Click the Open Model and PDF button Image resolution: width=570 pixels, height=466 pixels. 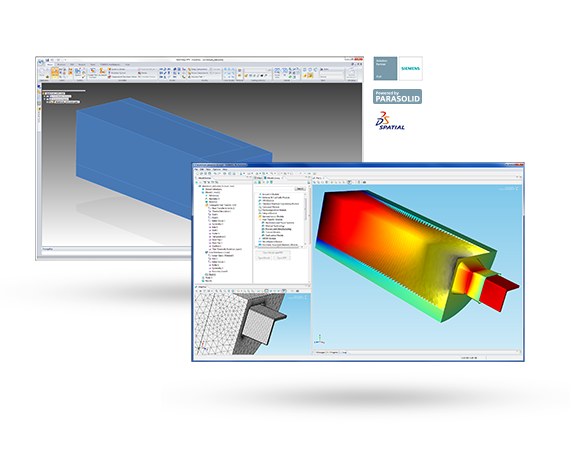point(273,253)
